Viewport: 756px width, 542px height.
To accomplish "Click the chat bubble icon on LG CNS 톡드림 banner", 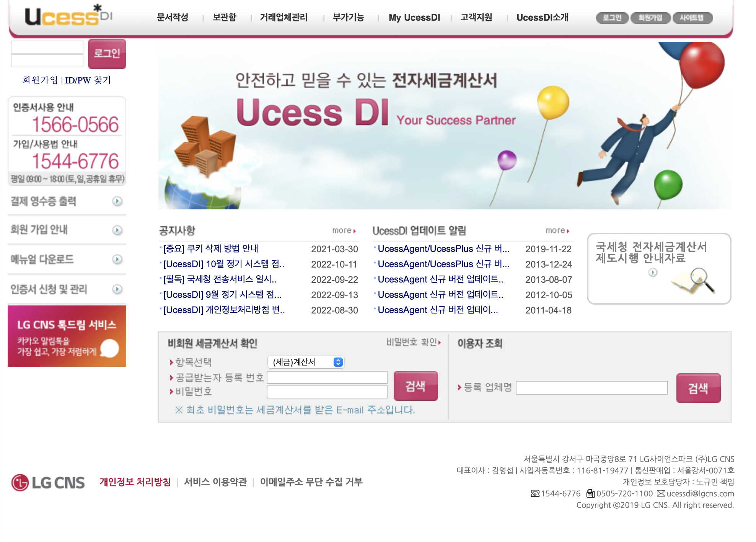I will coord(109,348).
